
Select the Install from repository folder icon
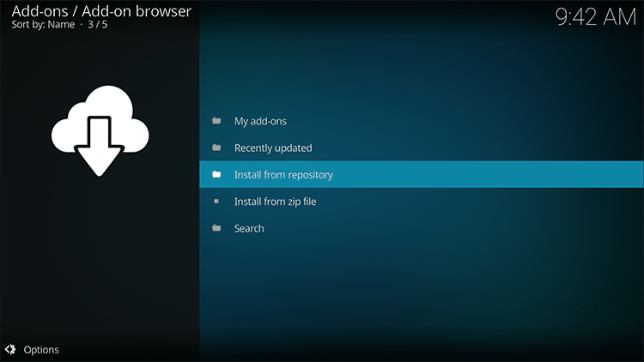[216, 175]
